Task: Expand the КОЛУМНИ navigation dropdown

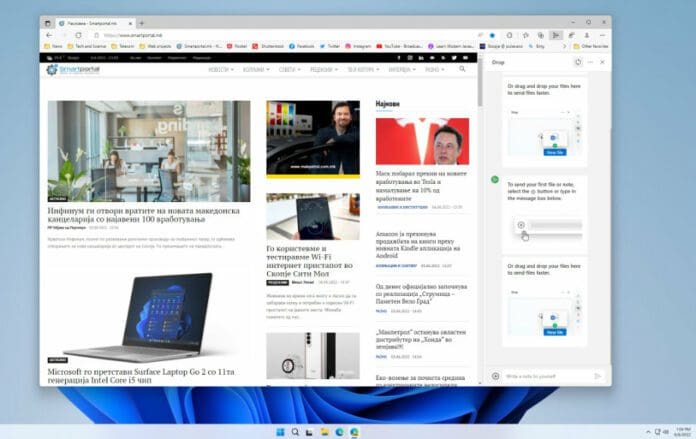Action: click(258, 70)
